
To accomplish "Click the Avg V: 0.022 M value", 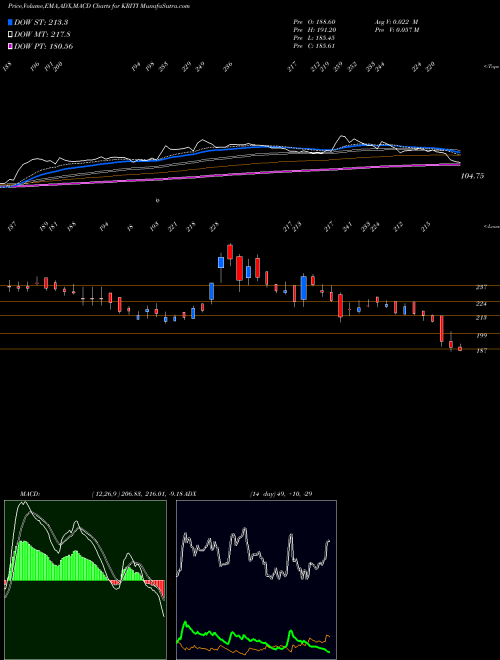I will (x=396, y=22).
